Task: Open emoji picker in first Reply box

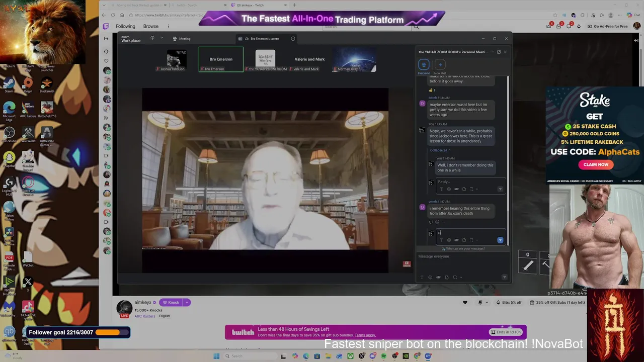Action: tap(449, 189)
